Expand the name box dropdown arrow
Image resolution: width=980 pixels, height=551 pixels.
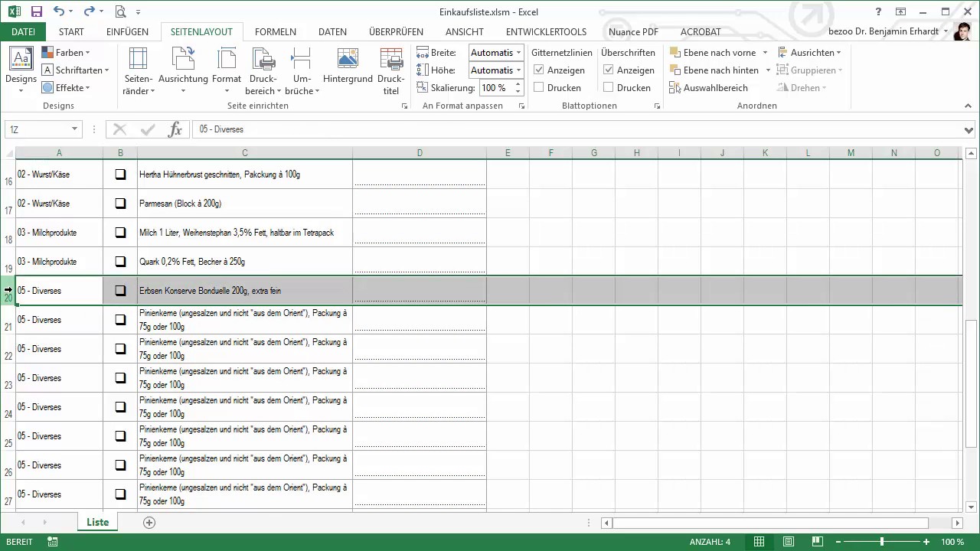[x=74, y=130]
